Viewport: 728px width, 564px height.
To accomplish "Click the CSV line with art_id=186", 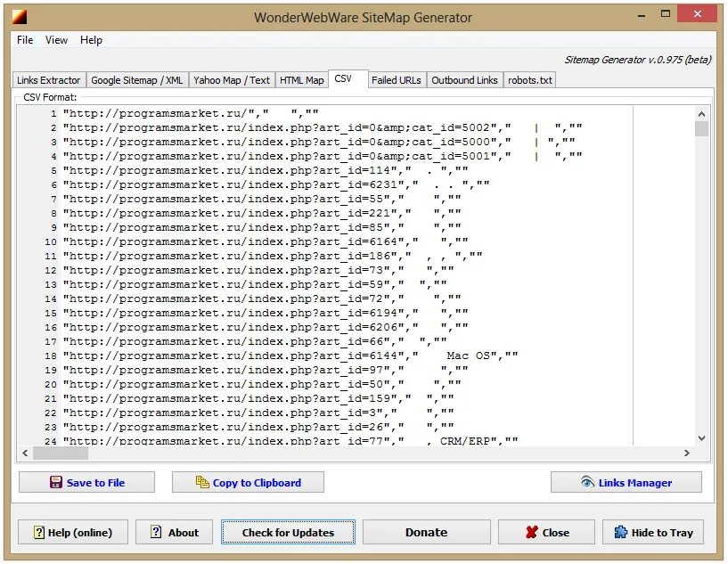I will tap(273, 256).
